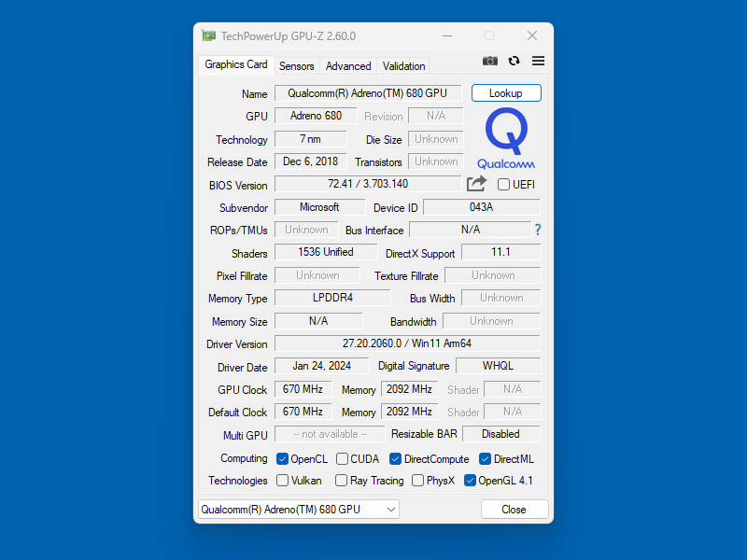This screenshot has width=747, height=560.
Task: Click the refresh icon in the toolbar
Action: (x=514, y=60)
